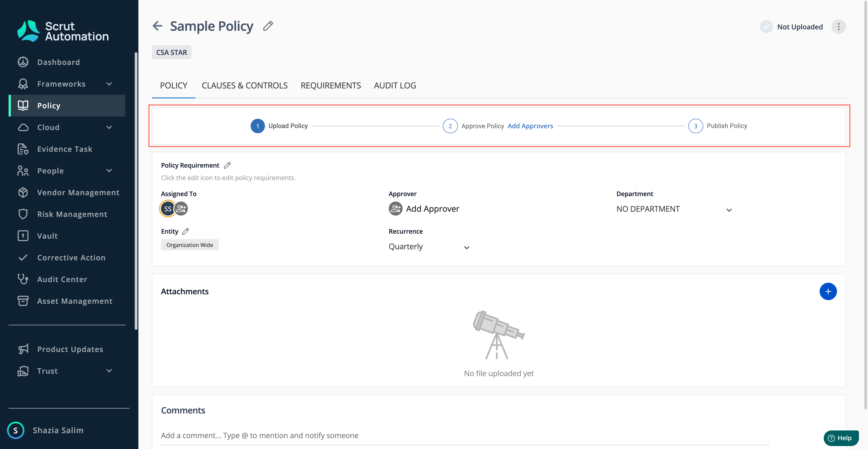Switch to CLAUSES & CONTROLS tab
The image size is (868, 449).
245,86
